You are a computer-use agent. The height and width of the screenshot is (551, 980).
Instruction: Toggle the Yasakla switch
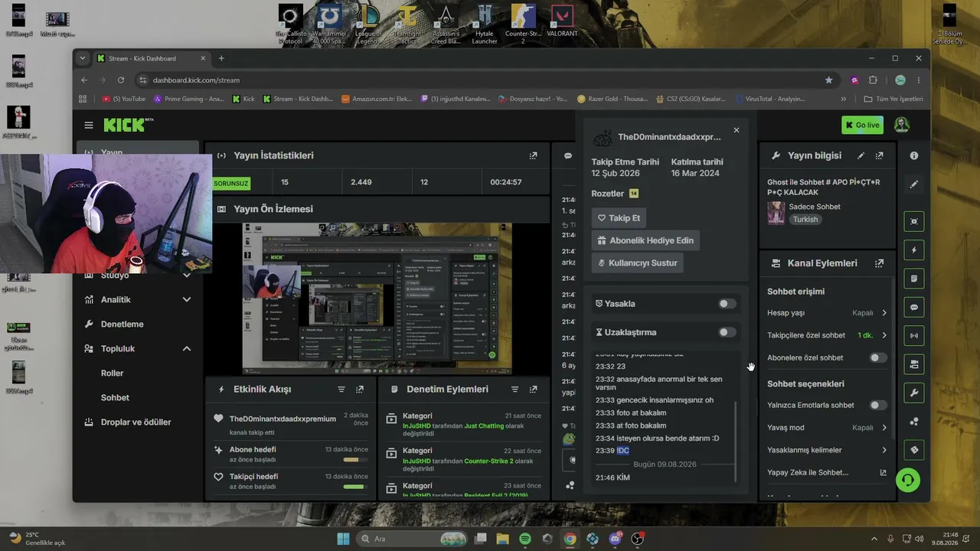pos(727,304)
